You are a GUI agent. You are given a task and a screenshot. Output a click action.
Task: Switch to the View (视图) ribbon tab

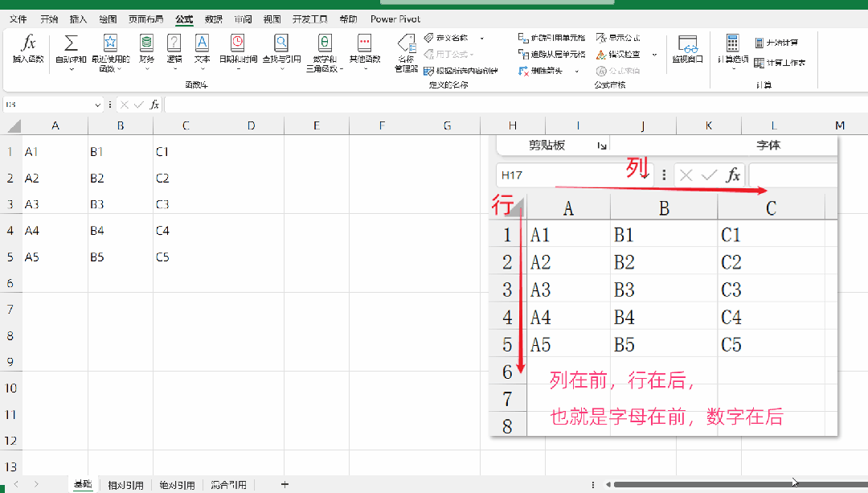pos(272,18)
